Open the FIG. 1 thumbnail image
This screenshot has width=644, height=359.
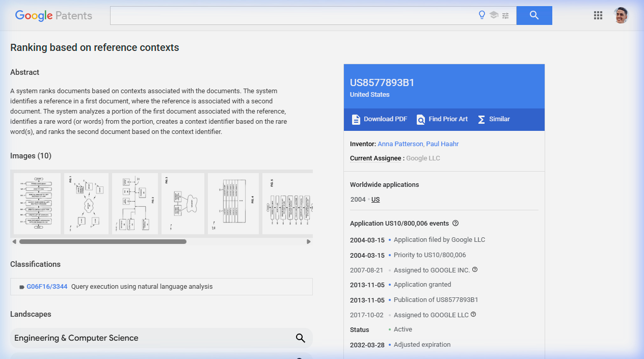click(x=87, y=204)
